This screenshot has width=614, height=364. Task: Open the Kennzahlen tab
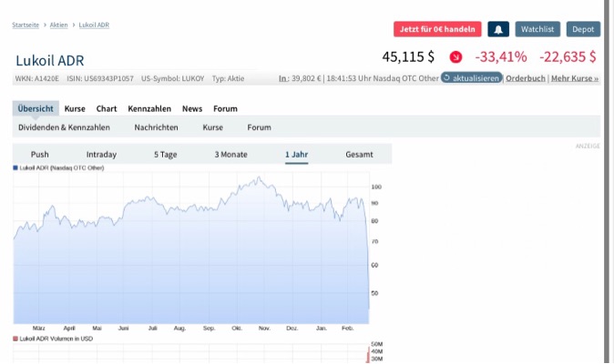click(149, 108)
